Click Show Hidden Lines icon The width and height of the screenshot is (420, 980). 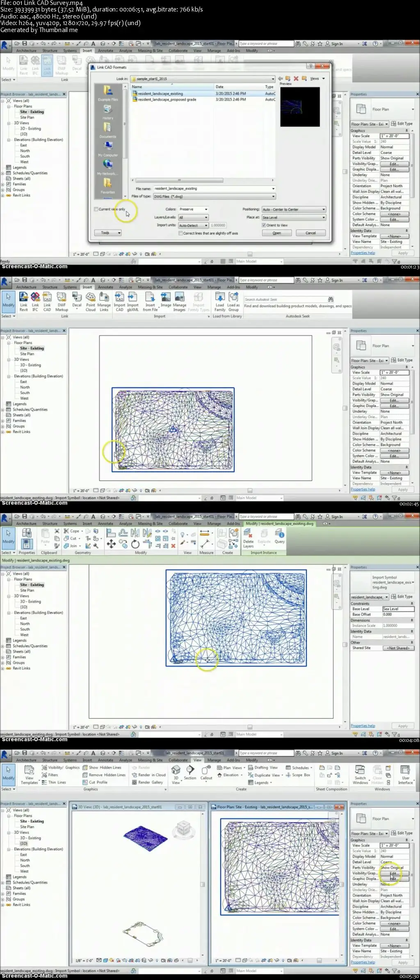(102, 767)
